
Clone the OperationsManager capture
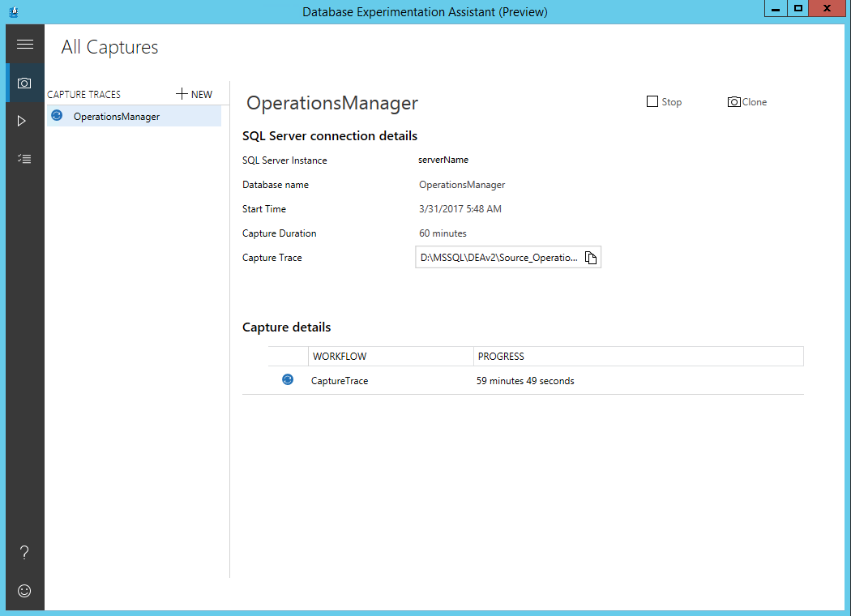(747, 102)
